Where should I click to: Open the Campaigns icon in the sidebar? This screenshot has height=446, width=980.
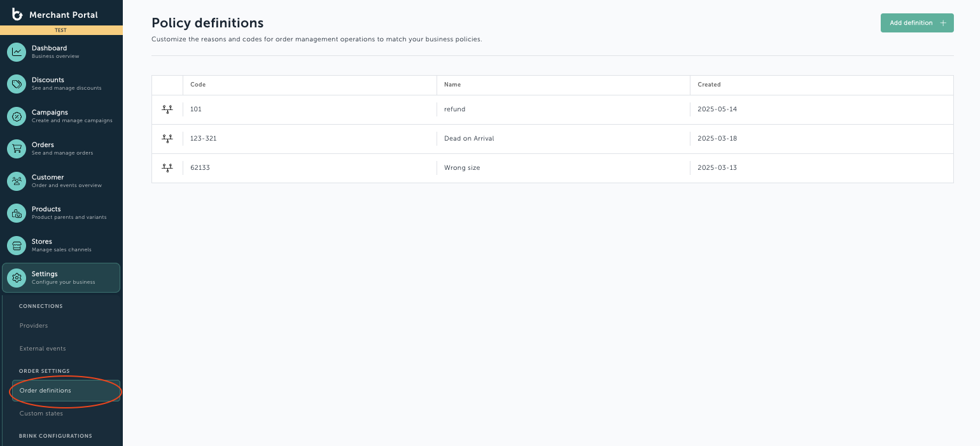click(x=17, y=116)
